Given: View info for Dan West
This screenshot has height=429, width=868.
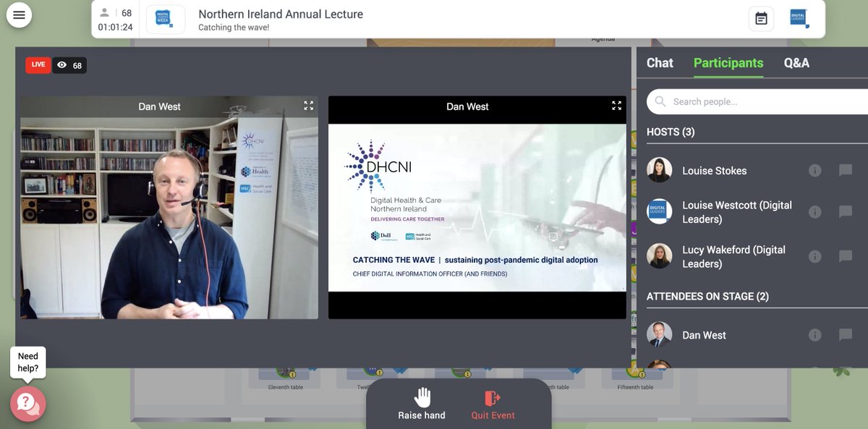Looking at the screenshot, I should (x=814, y=335).
